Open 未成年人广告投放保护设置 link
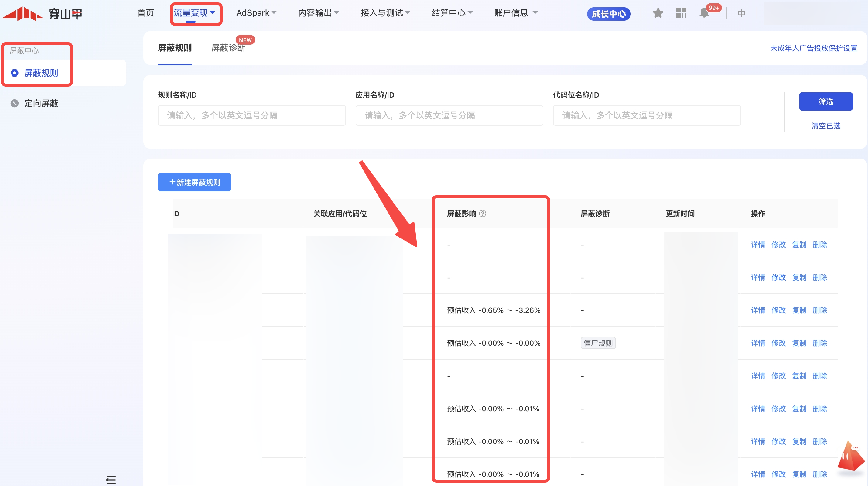Image resolution: width=868 pixels, height=486 pixels. coord(813,48)
